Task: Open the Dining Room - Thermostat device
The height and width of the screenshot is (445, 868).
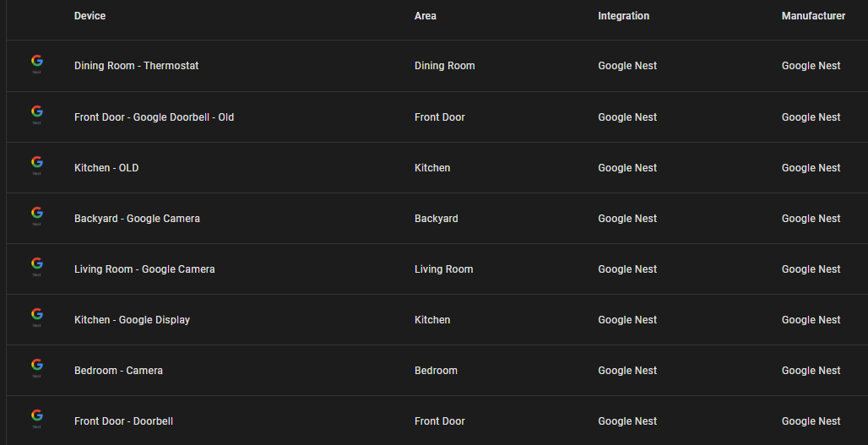Action: [x=136, y=66]
